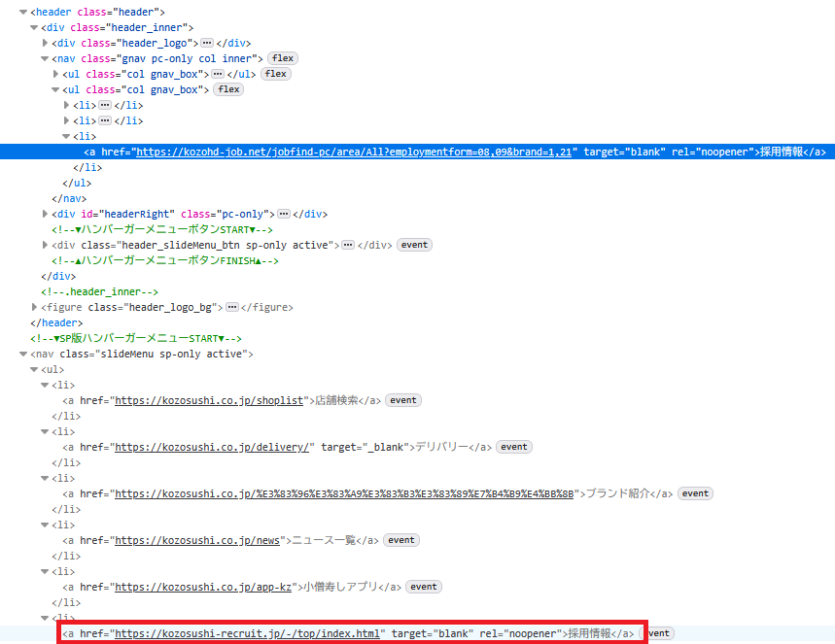Open the kozosushi.co.jp/shoplist href link
The image size is (835, 644).
pos(211,400)
